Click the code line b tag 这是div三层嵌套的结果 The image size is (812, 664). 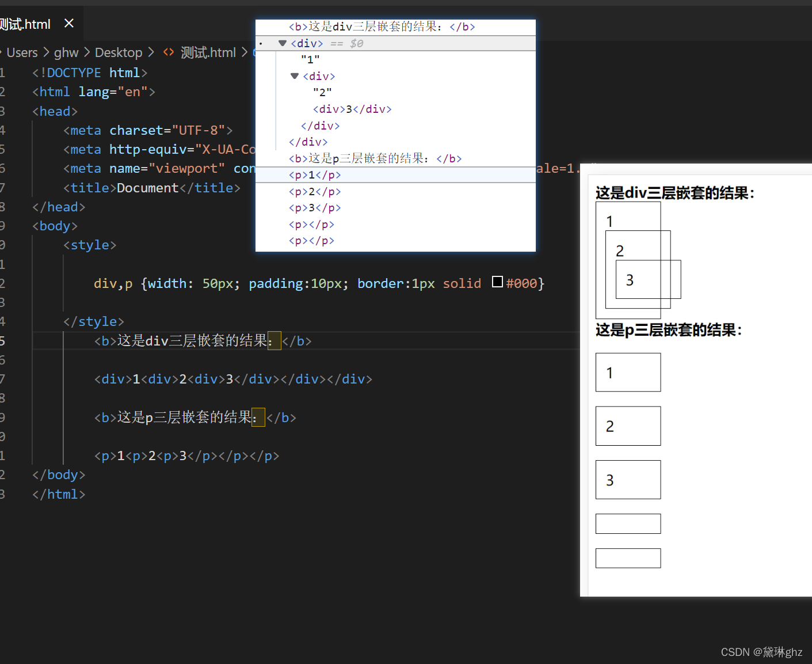tap(203, 341)
